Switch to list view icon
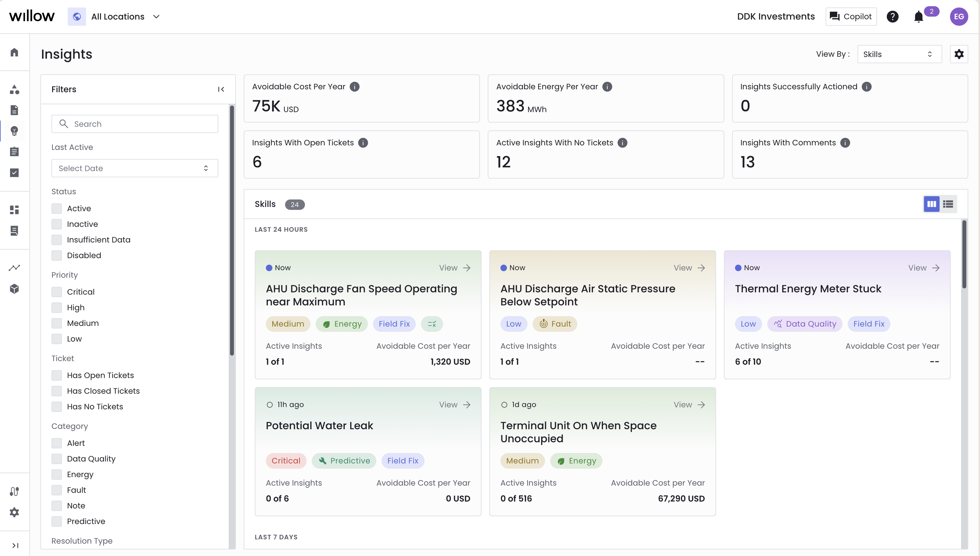The width and height of the screenshot is (980, 556). click(x=948, y=204)
